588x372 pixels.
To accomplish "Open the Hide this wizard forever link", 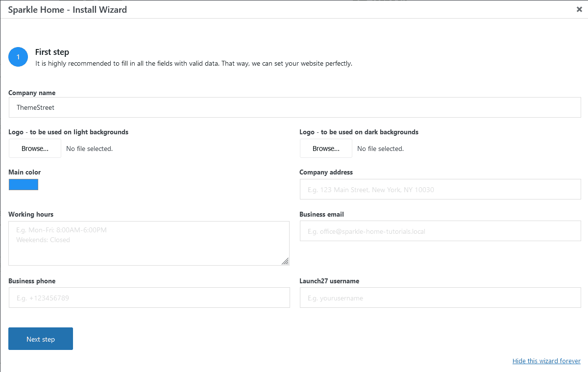I will (546, 361).
